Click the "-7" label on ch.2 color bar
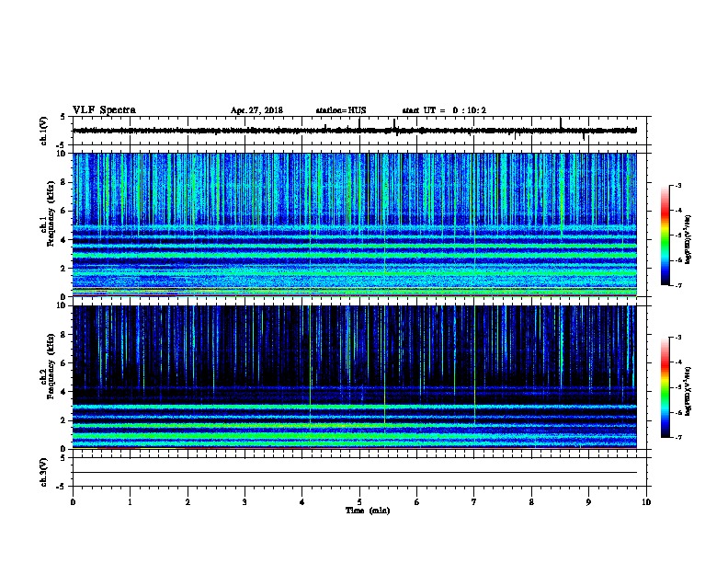This screenshot has width=728, height=563. point(678,437)
